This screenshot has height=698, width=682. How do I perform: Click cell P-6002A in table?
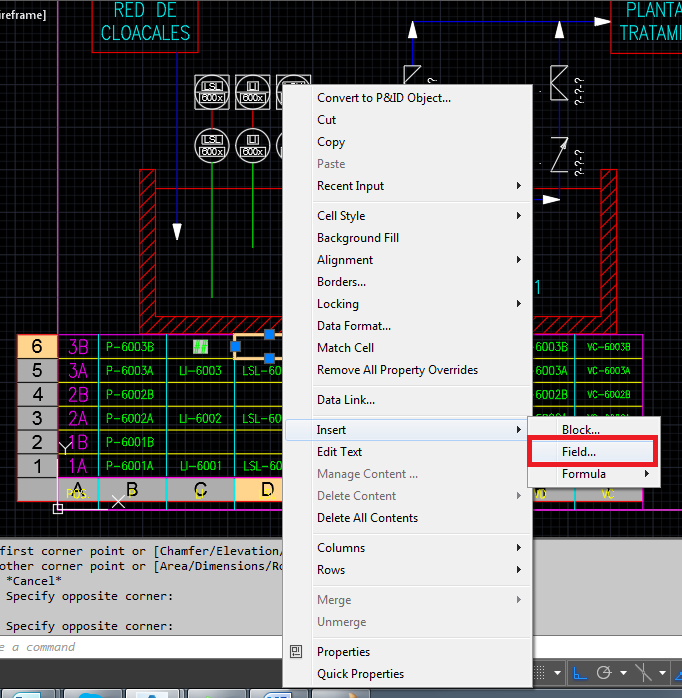132,418
